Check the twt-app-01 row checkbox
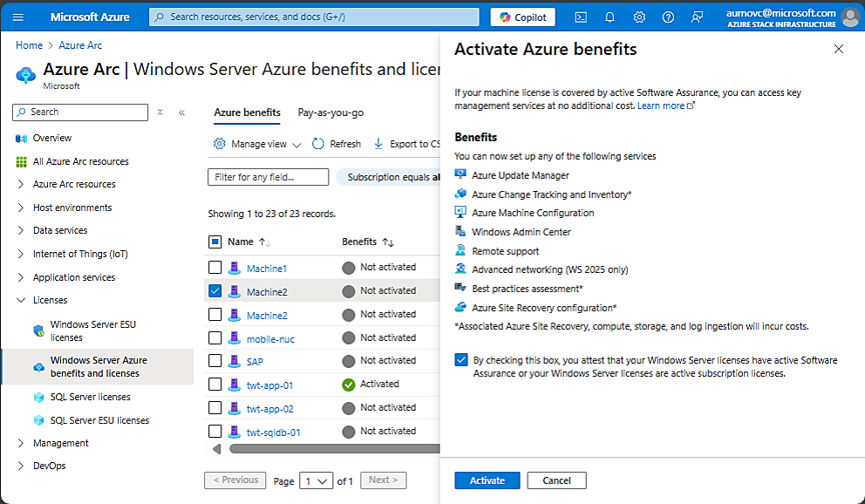 click(215, 385)
